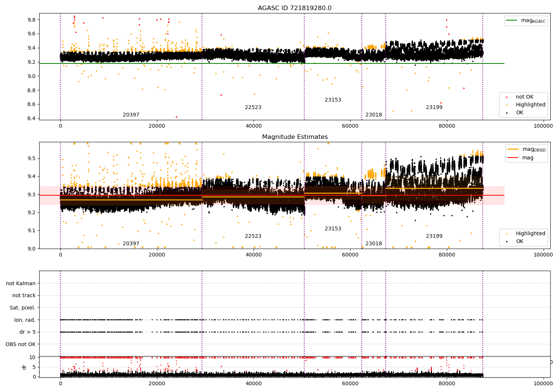Screen dimensions: 560x392
Task: Click OBSID label 20397 in Magnitude Estimates plot
Action: point(131,244)
